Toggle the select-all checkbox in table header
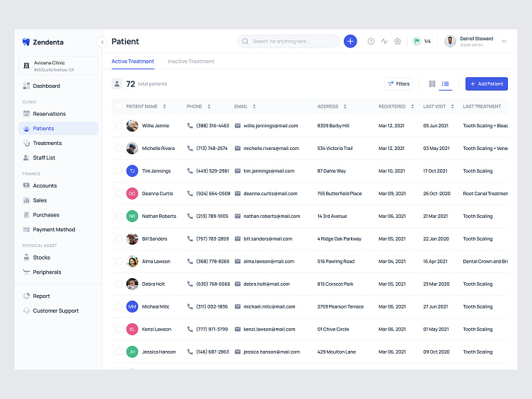 [119, 107]
